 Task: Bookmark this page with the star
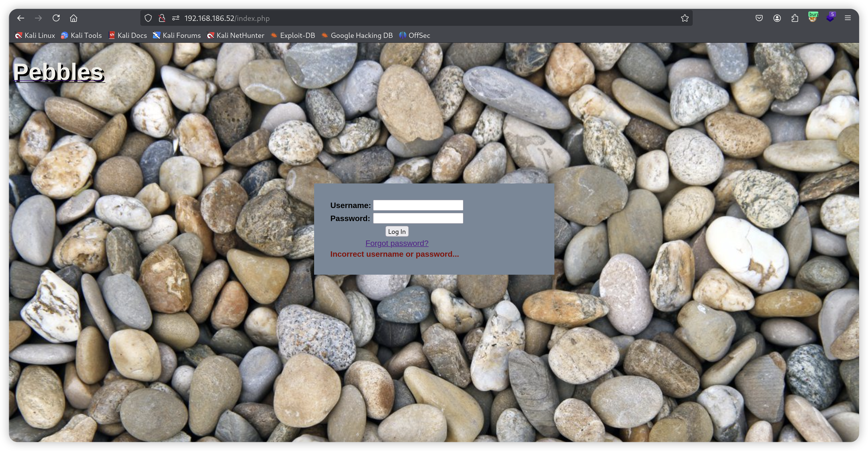[x=684, y=18]
